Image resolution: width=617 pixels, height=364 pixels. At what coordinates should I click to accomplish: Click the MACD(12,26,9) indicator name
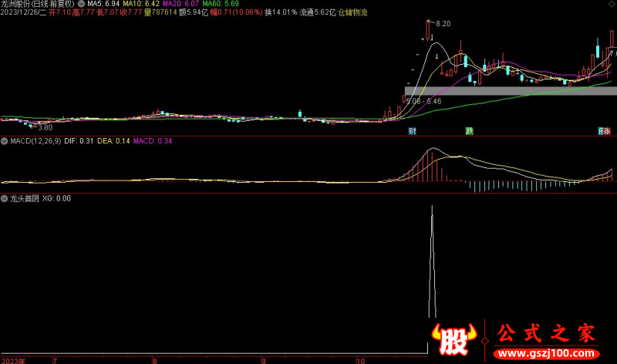coord(35,141)
